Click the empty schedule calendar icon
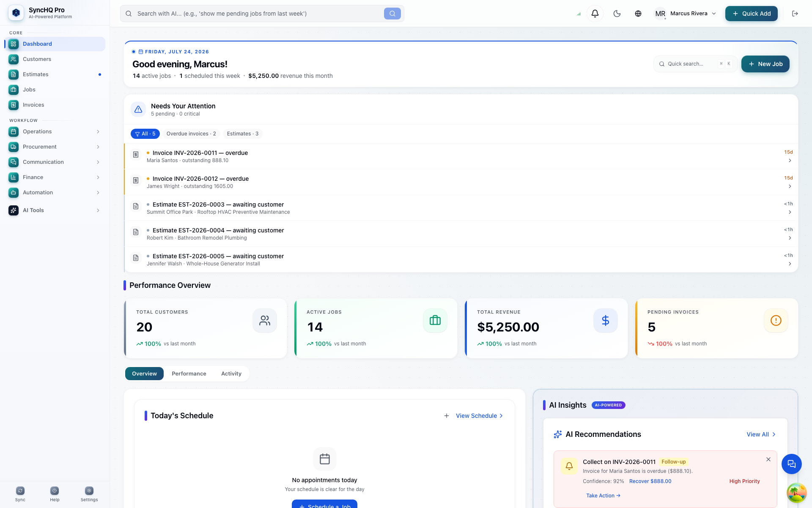The width and height of the screenshot is (812, 508). click(325, 459)
